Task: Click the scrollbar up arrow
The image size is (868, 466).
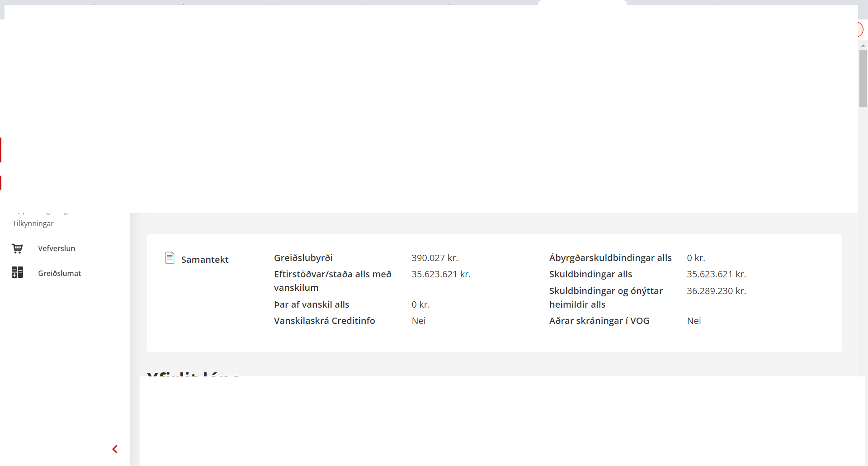Action: pos(863,45)
